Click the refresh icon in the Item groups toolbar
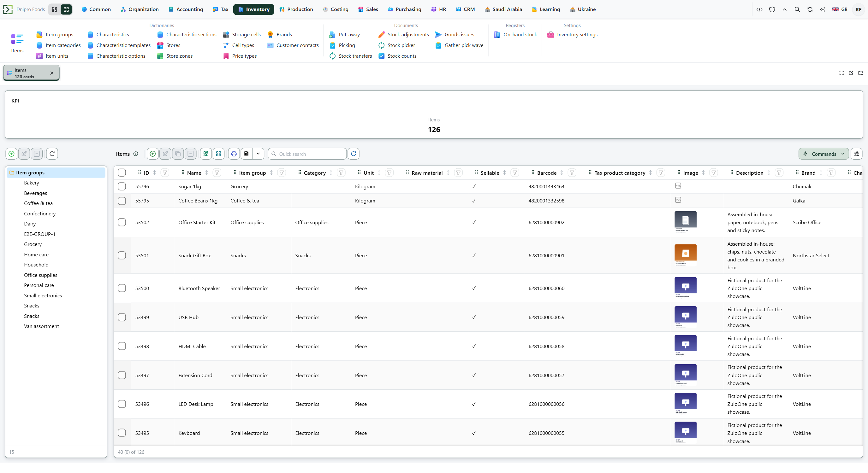 52,154
